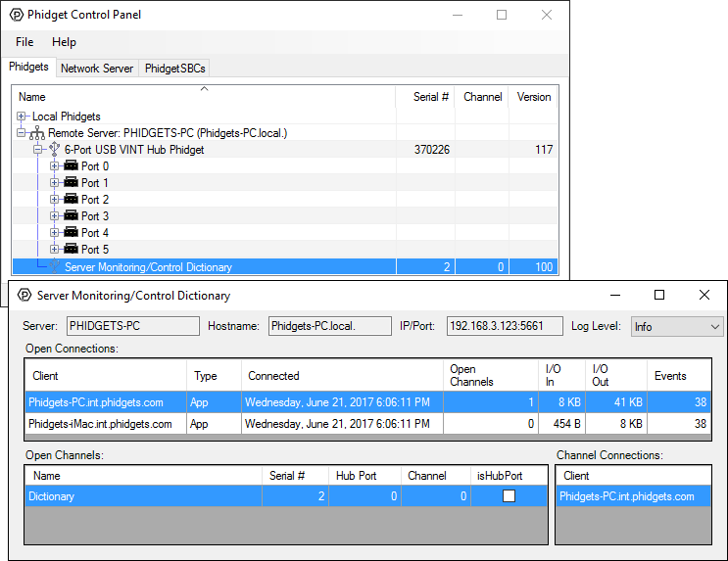Expand the Port 4 node

(x=54, y=232)
